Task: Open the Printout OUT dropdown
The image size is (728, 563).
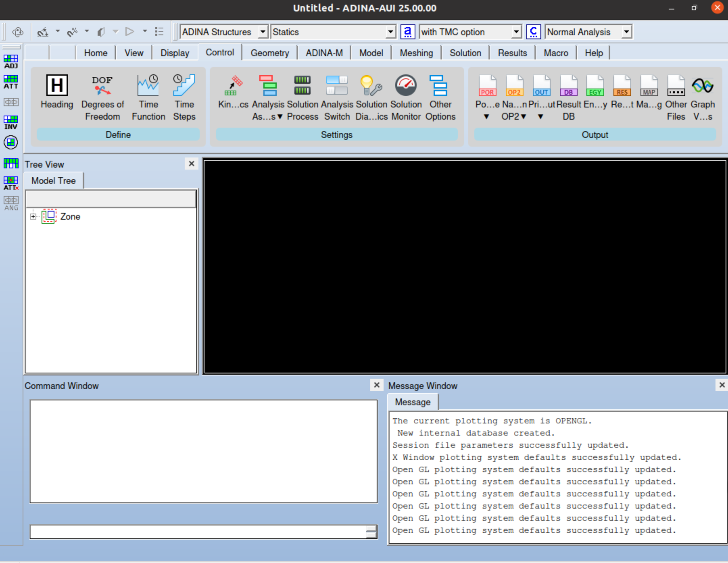Action: (x=541, y=97)
